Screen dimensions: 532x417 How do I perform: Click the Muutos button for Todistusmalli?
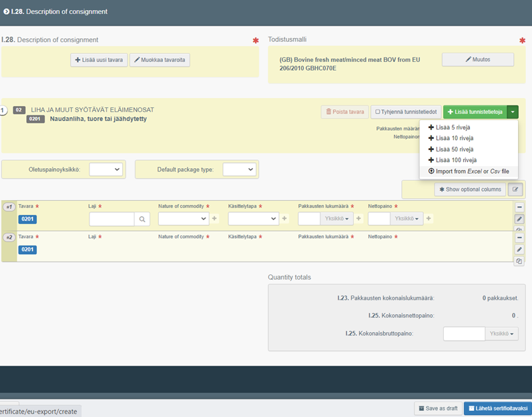coord(477,59)
